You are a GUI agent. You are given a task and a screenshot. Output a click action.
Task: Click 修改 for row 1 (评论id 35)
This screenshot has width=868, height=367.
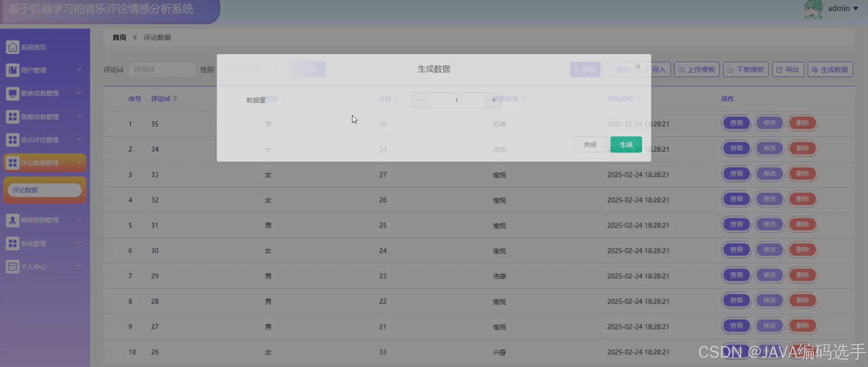tap(769, 123)
